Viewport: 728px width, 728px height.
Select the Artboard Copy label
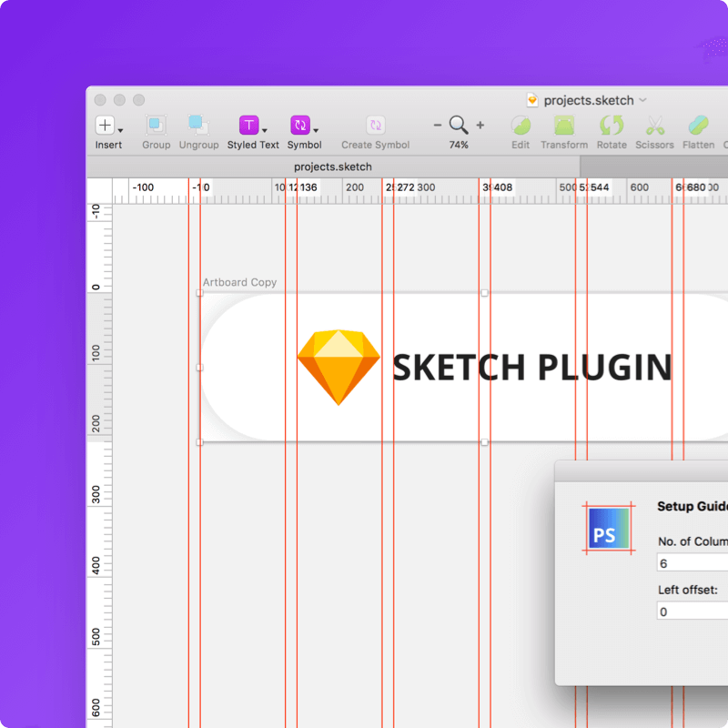pos(238,282)
